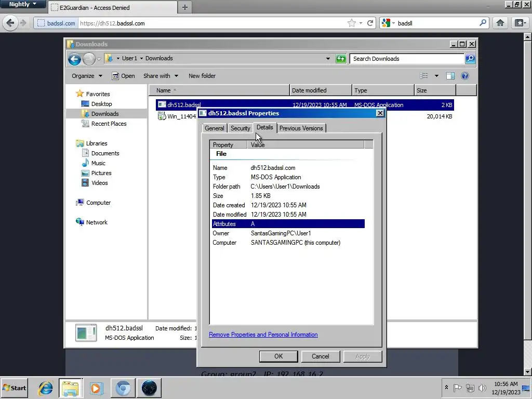
Task: Open the Nightly application menu dropdown
Action: (23, 4)
